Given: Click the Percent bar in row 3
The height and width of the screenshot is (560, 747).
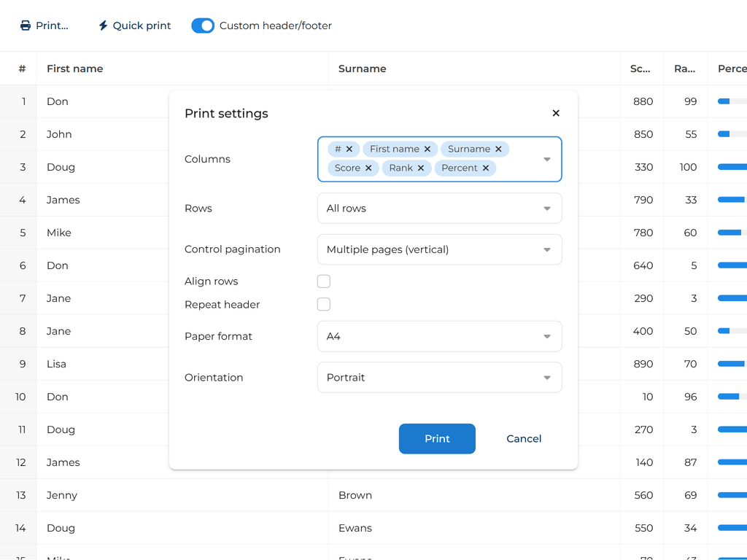Looking at the screenshot, I should coord(732,167).
